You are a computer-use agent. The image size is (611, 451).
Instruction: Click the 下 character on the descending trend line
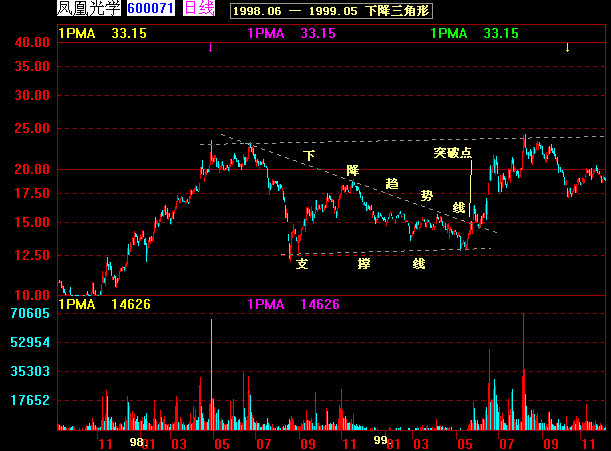[309, 156]
